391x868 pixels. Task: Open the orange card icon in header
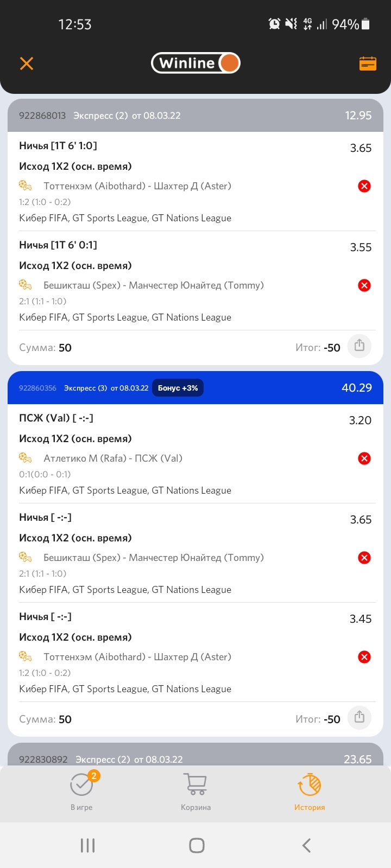tap(368, 63)
